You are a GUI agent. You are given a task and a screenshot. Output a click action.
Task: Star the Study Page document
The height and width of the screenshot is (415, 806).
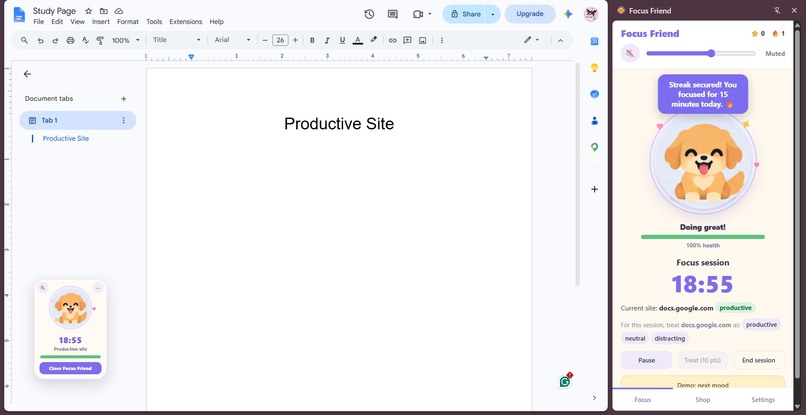click(88, 11)
